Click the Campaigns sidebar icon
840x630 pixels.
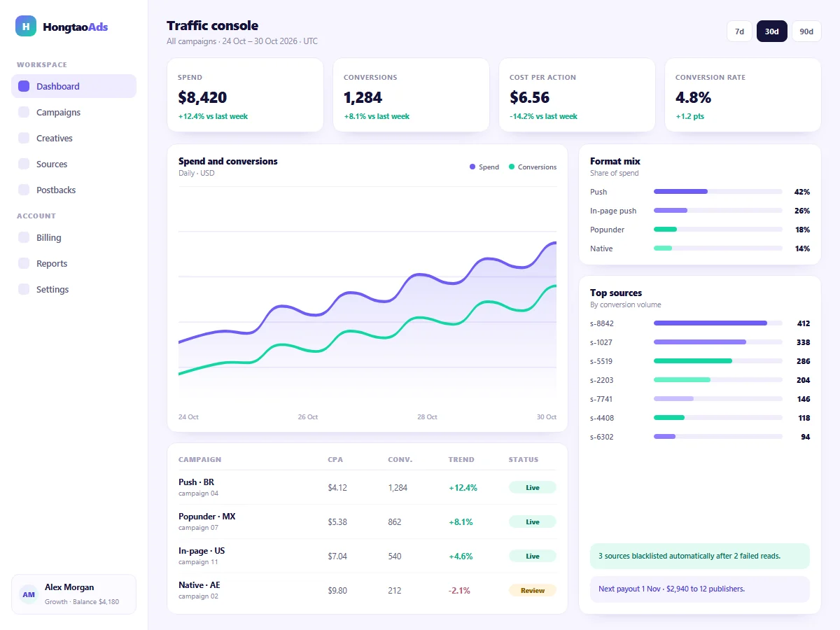pyautogui.click(x=24, y=112)
